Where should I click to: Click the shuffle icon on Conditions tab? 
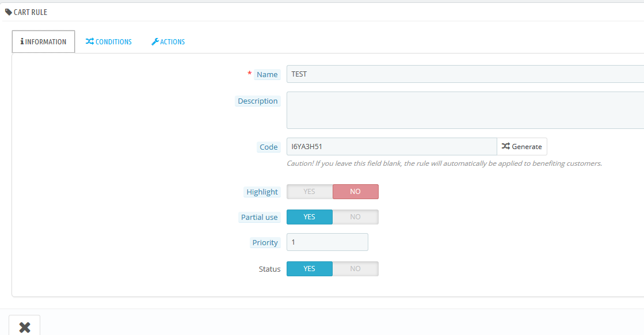(x=90, y=41)
